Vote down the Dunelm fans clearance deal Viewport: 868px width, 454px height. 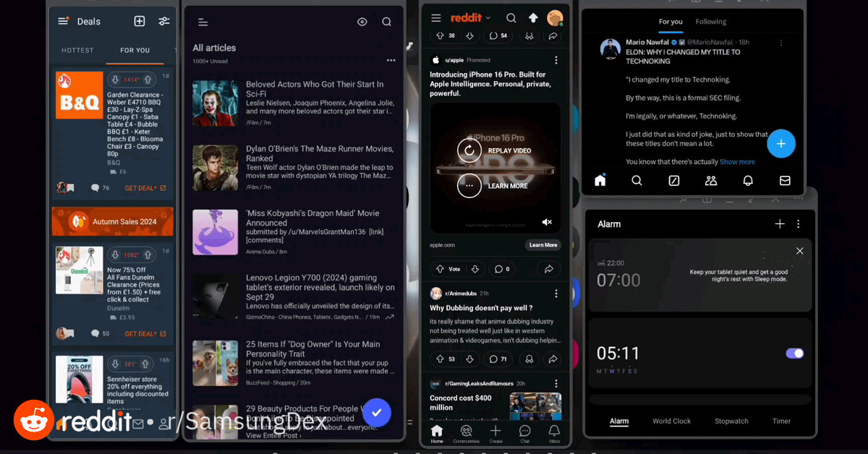coord(114,254)
